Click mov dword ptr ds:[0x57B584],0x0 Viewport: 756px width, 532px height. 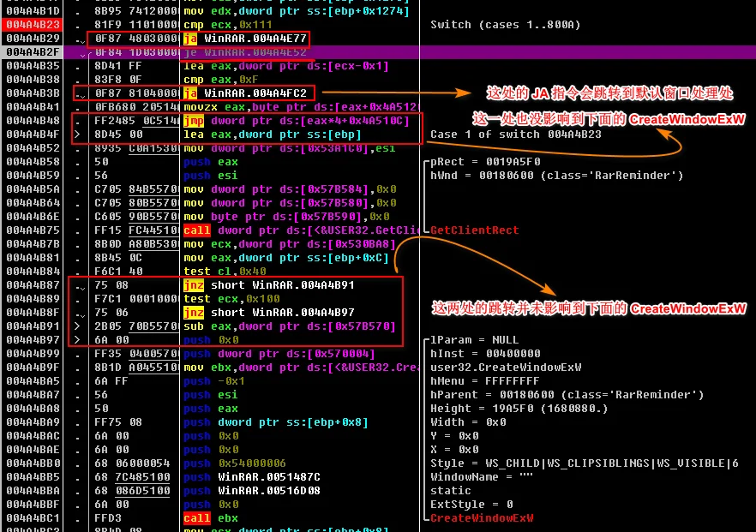tap(290, 189)
